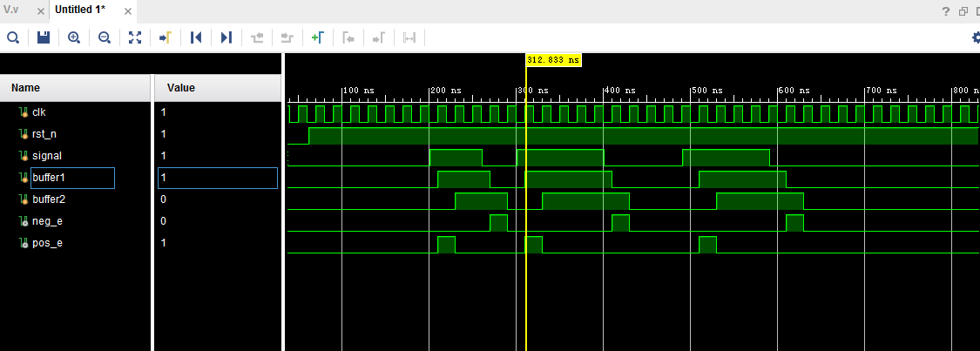This screenshot has height=351, width=980.
Task: Click the pos_e signal type icon
Action: point(24,243)
